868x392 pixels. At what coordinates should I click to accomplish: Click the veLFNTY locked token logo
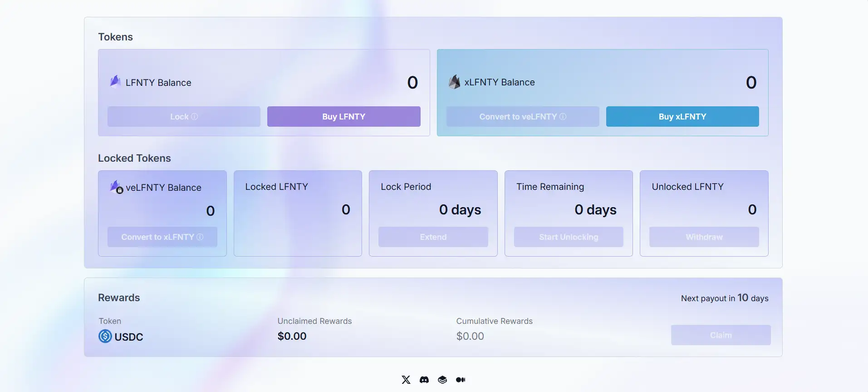click(x=116, y=187)
